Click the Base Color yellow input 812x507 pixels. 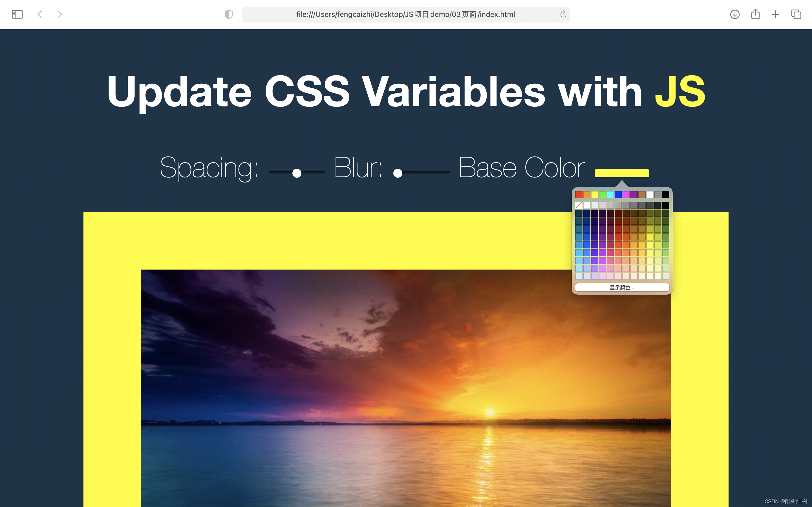pyautogui.click(x=622, y=173)
